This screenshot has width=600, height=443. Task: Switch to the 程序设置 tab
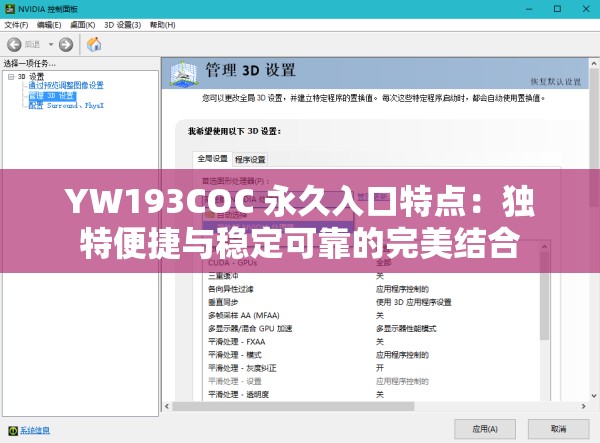coord(250,160)
